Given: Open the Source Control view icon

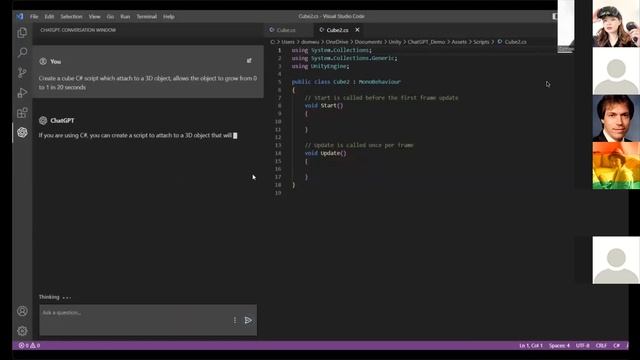Looking at the screenshot, I should (x=22, y=73).
